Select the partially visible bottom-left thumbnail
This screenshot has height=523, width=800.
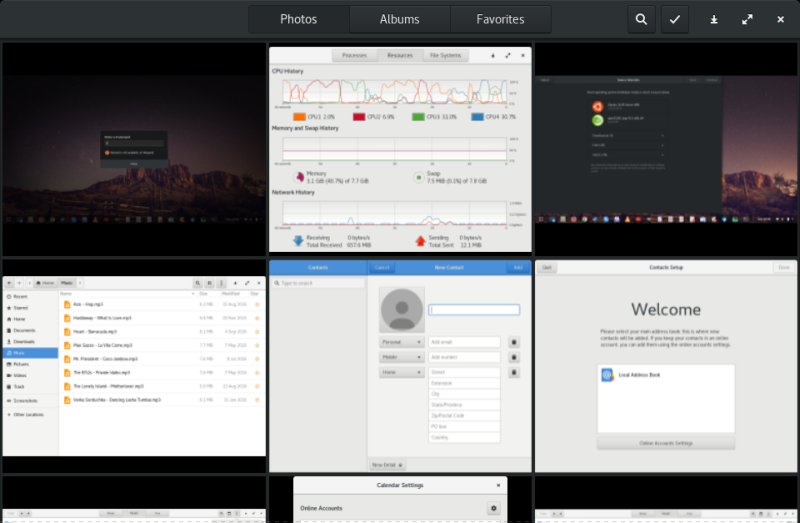(133, 500)
